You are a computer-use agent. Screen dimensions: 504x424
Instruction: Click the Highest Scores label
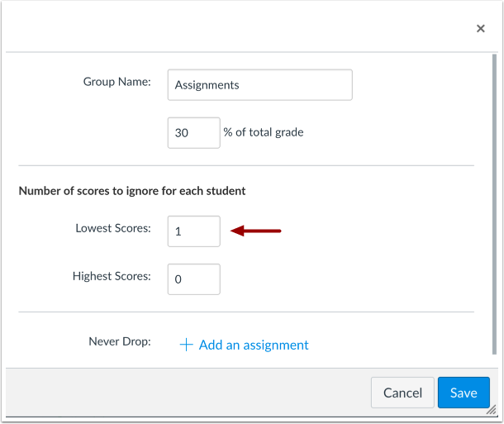[112, 276]
